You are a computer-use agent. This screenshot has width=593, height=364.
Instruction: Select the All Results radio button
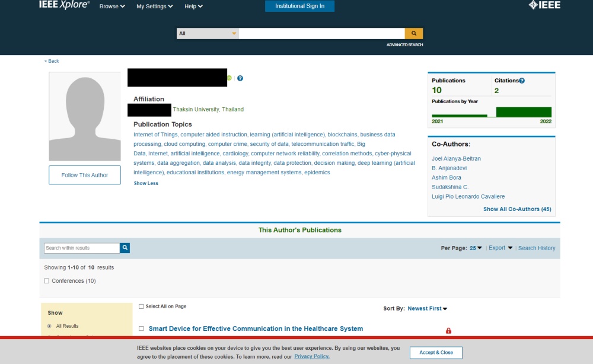[49, 326]
